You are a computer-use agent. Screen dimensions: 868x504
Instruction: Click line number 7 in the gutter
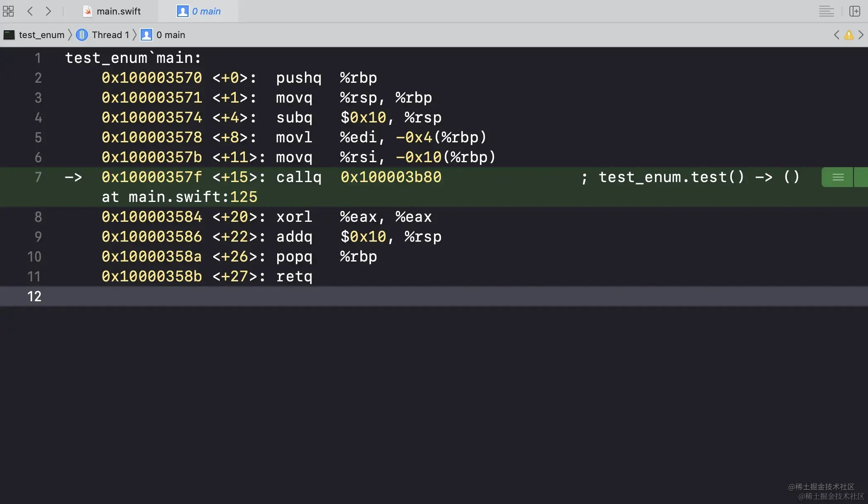pos(38,177)
